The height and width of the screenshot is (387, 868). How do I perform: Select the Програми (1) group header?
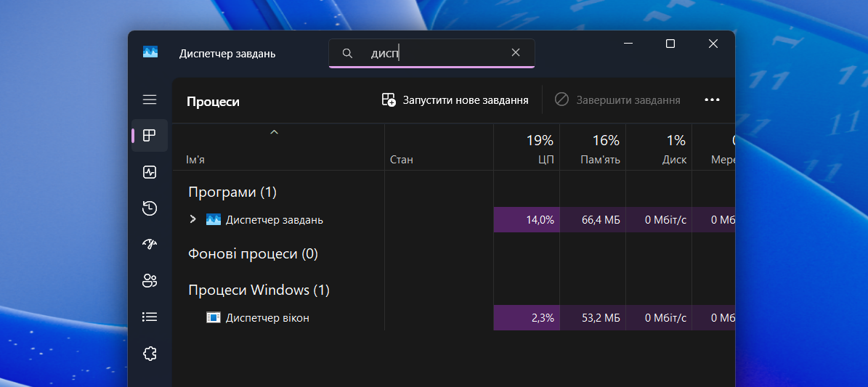(x=232, y=192)
